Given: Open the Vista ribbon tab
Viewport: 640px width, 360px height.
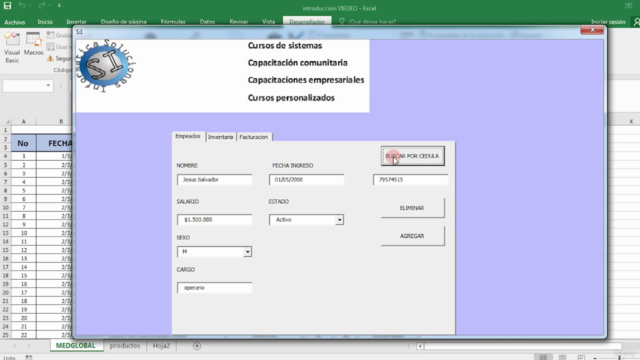Looking at the screenshot, I should tap(269, 22).
